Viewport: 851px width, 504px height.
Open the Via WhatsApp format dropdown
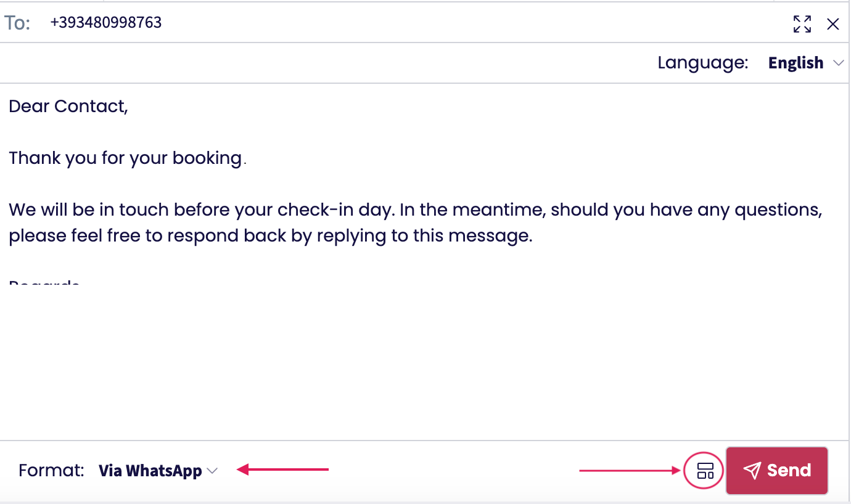point(150,471)
